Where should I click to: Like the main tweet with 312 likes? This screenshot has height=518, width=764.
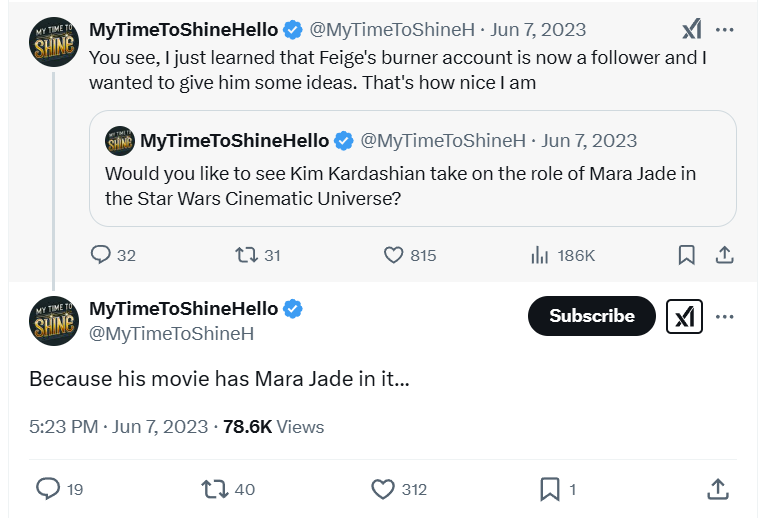coord(384,488)
